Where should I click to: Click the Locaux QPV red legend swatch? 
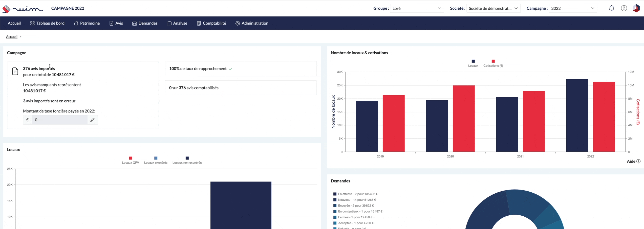131,158
